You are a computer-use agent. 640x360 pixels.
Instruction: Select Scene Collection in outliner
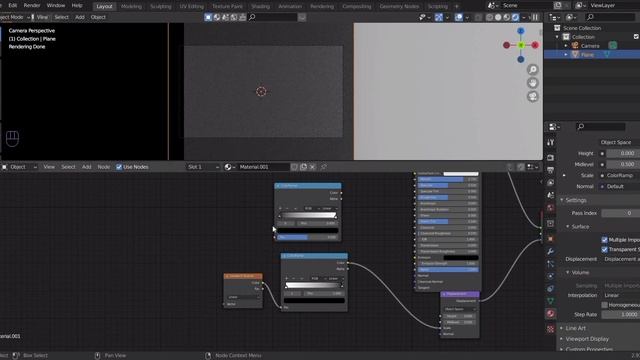[582, 28]
